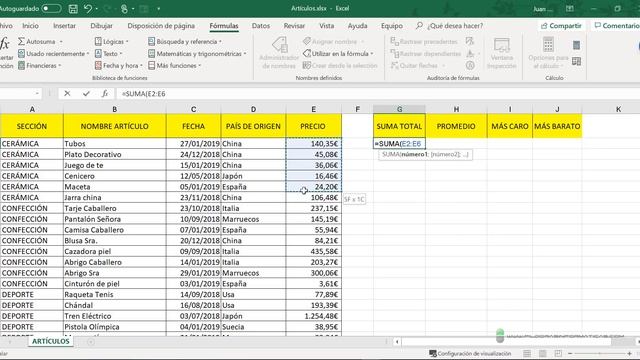Cancel the formula entry with X icon
Viewport: 640px width, 360px height.
[67, 93]
